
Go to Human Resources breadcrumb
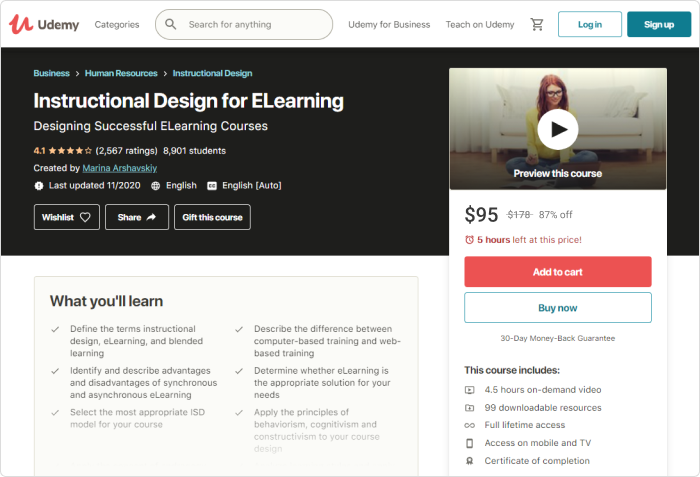coord(121,73)
